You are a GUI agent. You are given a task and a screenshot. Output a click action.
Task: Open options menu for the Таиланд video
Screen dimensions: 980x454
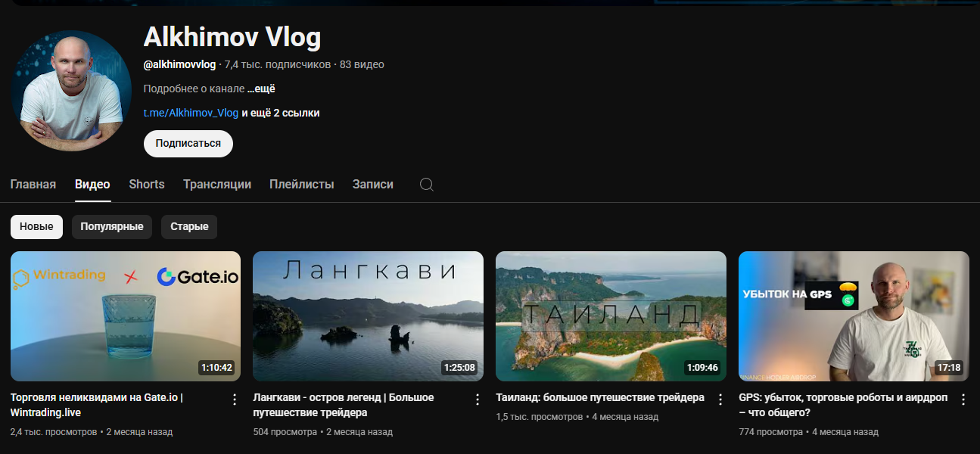point(720,399)
